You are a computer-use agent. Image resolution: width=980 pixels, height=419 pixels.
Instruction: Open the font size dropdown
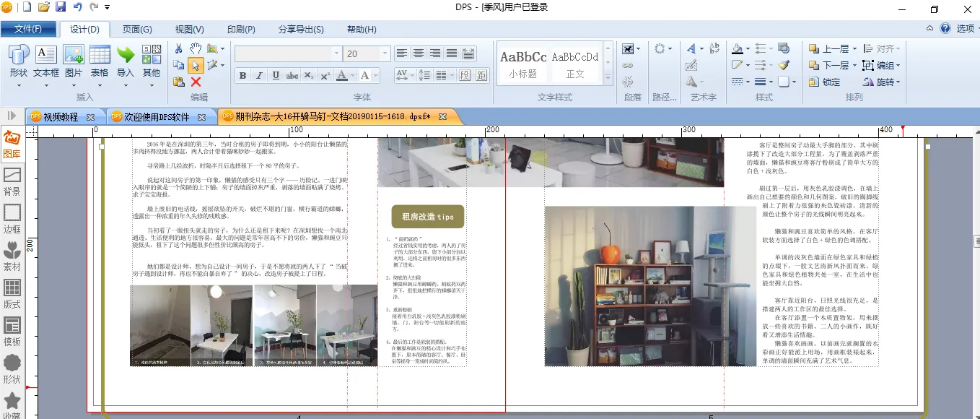pyautogui.click(x=385, y=54)
